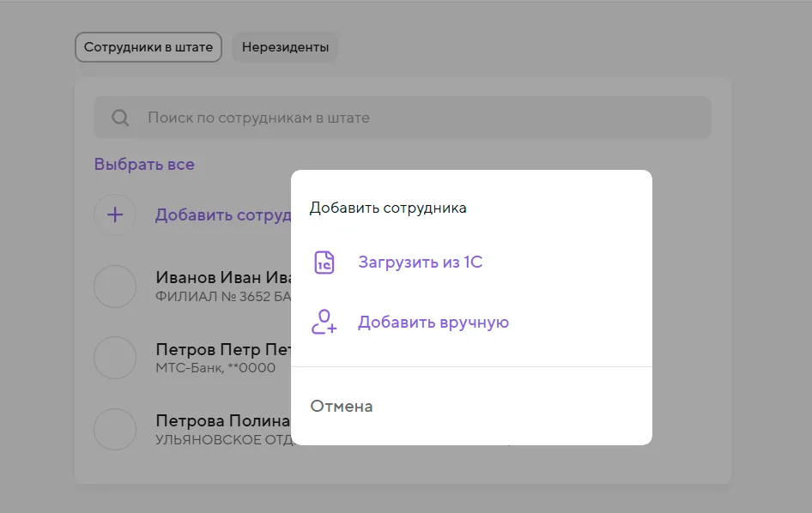Switch to the Сотрудники в штате tab
812x513 pixels.
pyautogui.click(x=148, y=47)
